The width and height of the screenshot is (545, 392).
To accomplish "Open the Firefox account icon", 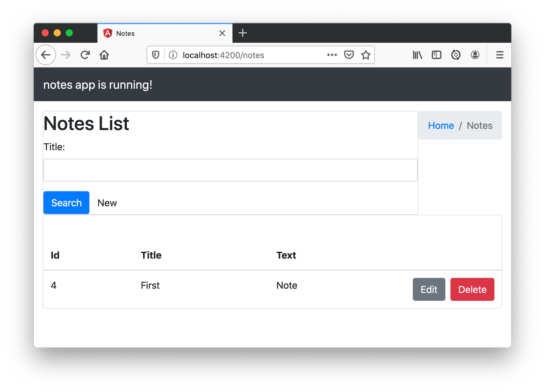I will pyautogui.click(x=475, y=55).
